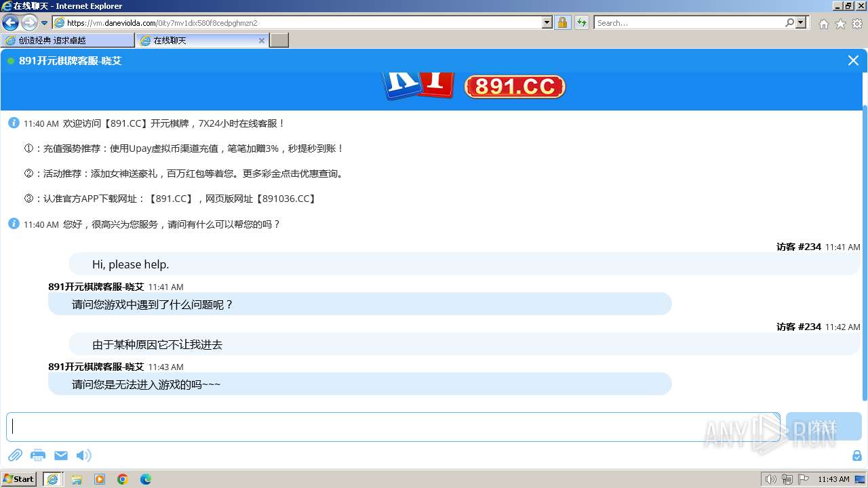Viewport: 868px width, 488px height.
Task: Click the message 请问您是无法进入游戏的吗~~~
Action: tap(359, 384)
